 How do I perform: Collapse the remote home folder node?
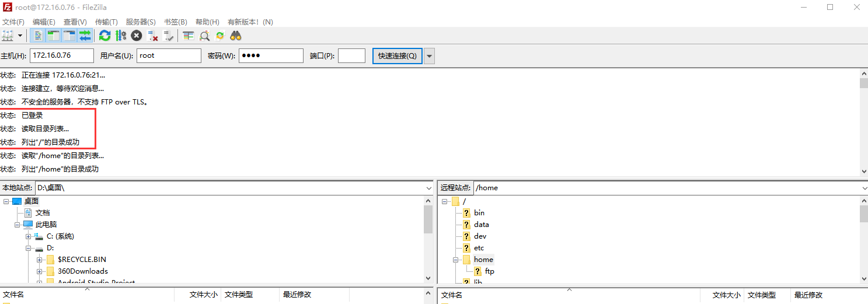(x=455, y=260)
